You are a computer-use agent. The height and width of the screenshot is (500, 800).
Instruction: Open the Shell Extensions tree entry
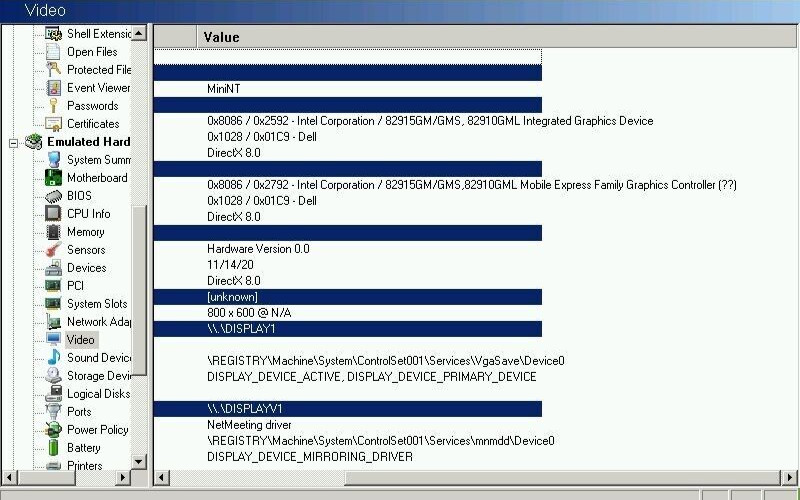(99, 34)
